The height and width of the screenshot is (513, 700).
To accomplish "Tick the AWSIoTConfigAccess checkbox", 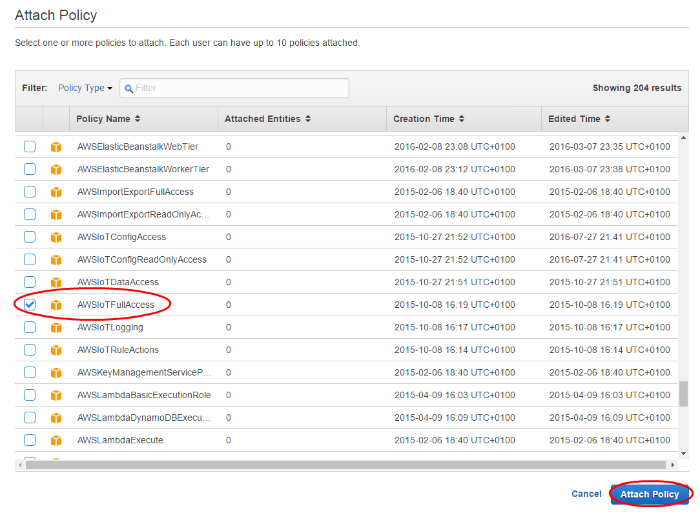I will click(x=30, y=237).
